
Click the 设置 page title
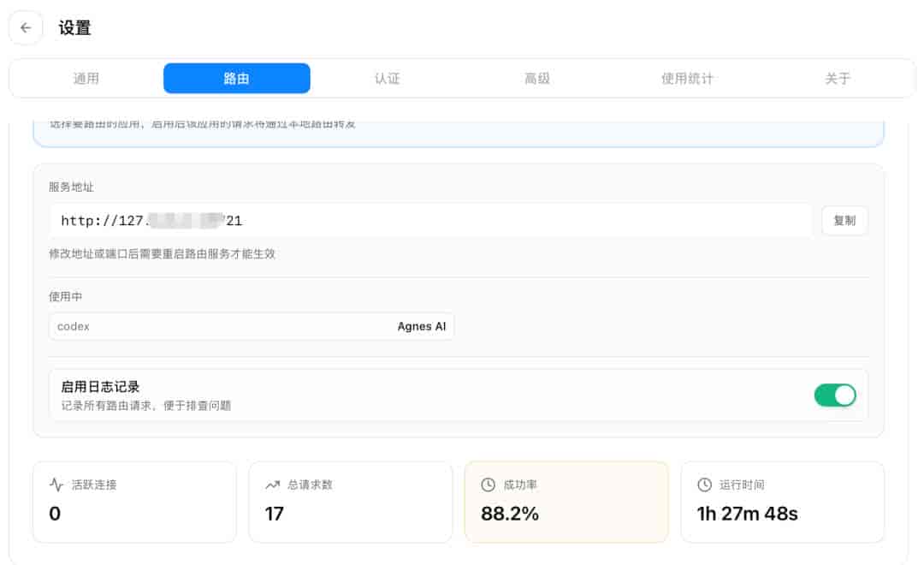[74, 27]
